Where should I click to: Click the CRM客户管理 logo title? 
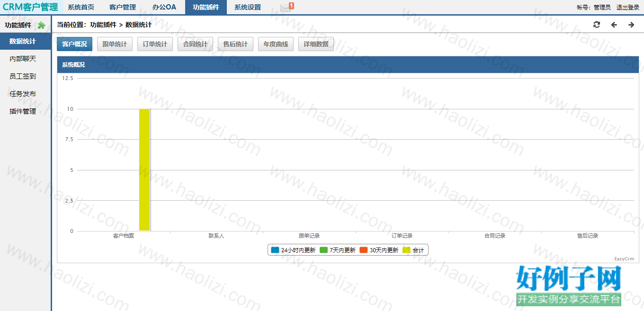pyautogui.click(x=30, y=7)
